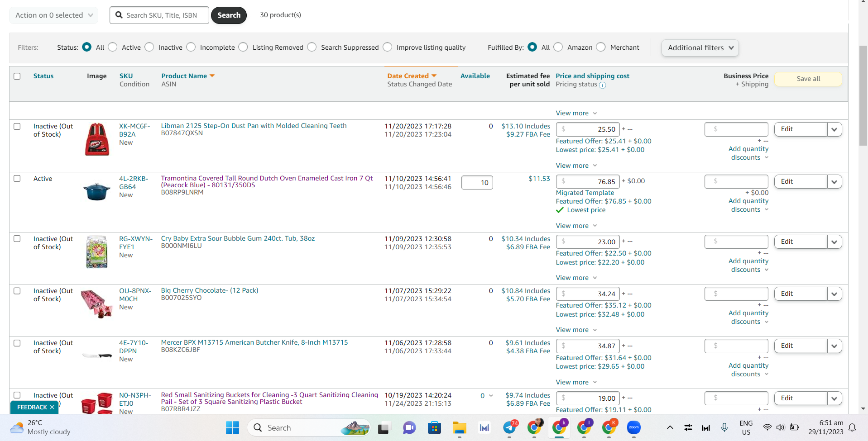The width and height of the screenshot is (868, 441).
Task: Click the weather widget showing 26°C
Action: pos(41,427)
